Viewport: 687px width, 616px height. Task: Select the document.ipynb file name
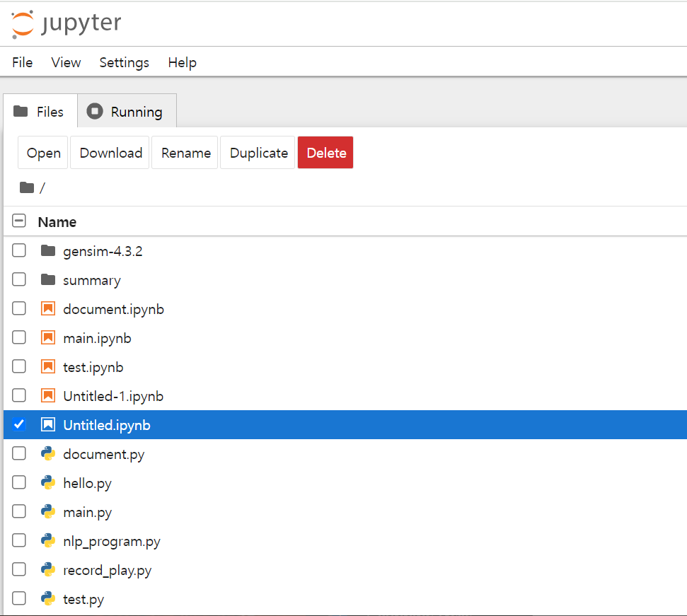tap(114, 309)
